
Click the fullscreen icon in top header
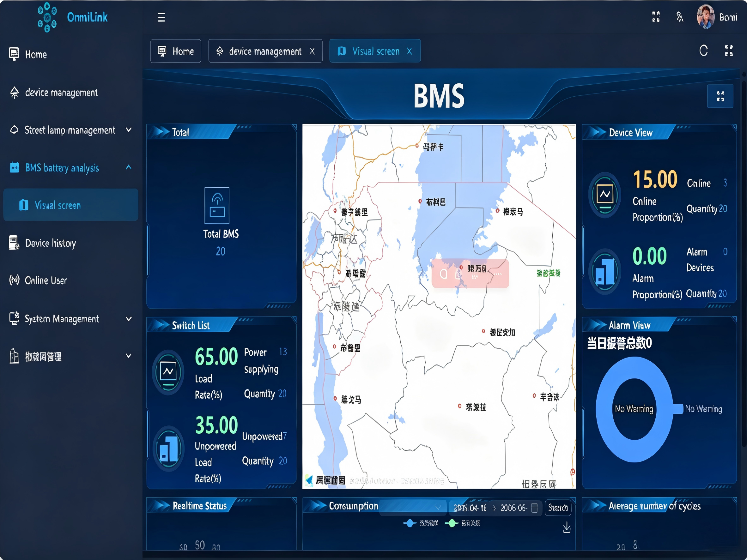pyautogui.click(x=656, y=16)
